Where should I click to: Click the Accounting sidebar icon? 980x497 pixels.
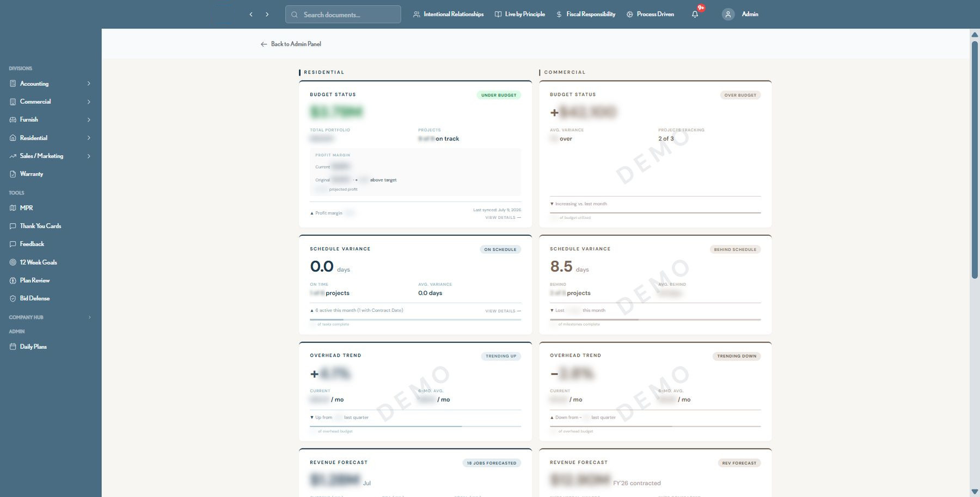(x=13, y=84)
